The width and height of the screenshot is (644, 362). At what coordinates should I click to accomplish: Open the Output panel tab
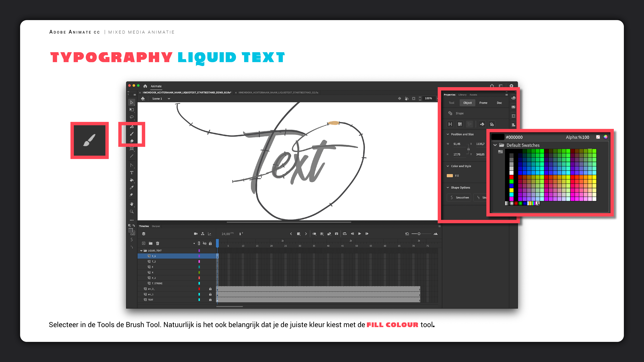(x=156, y=226)
